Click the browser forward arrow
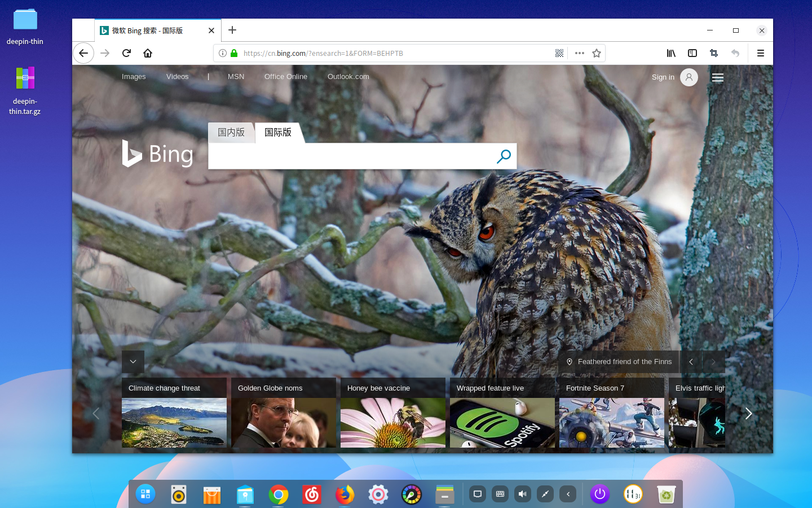 pyautogui.click(x=105, y=53)
